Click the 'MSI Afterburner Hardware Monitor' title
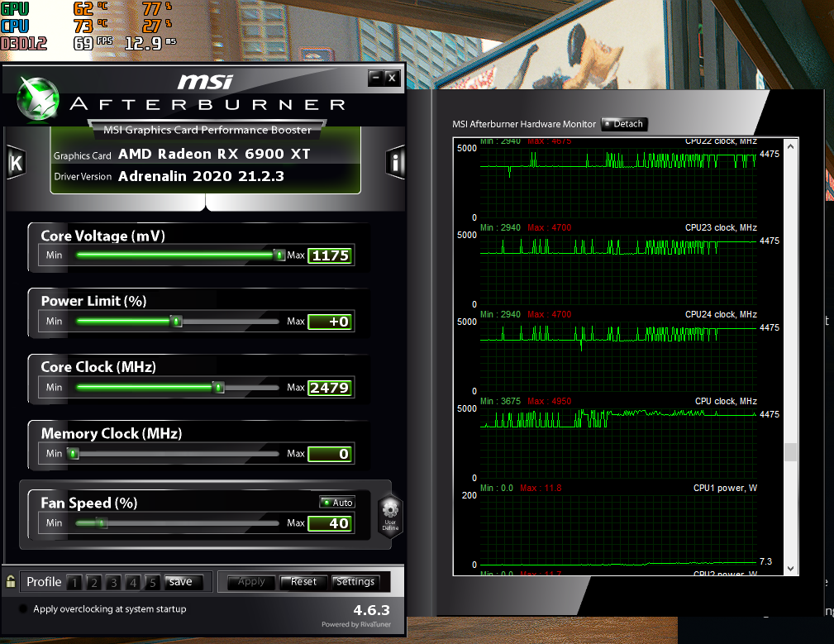Screen dimensions: 834x644 click(524, 124)
